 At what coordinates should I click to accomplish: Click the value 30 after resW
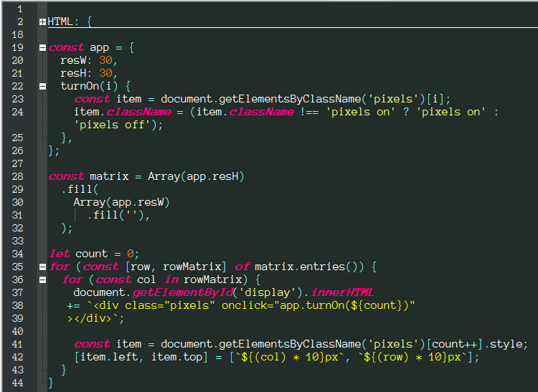point(105,60)
